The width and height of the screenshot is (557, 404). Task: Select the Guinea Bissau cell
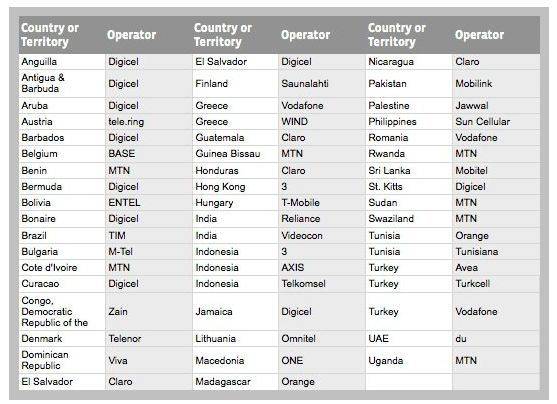point(236,154)
